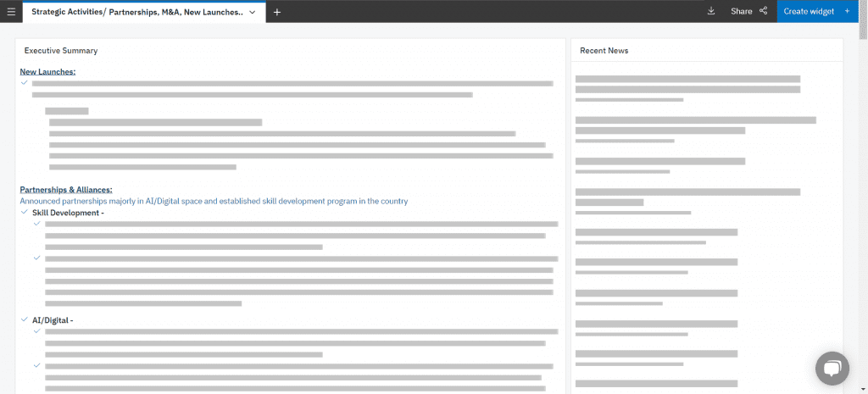Open the first Recent News item

coord(687,84)
